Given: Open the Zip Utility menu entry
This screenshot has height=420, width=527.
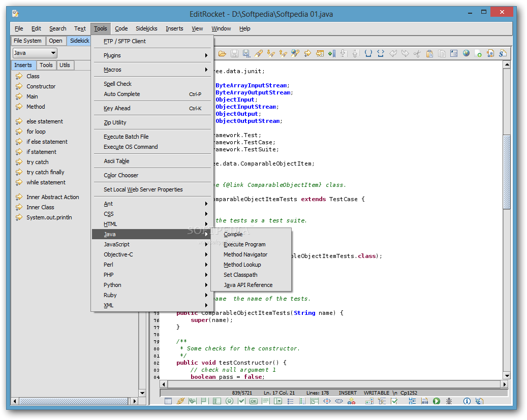Looking at the screenshot, I should 152,122.
